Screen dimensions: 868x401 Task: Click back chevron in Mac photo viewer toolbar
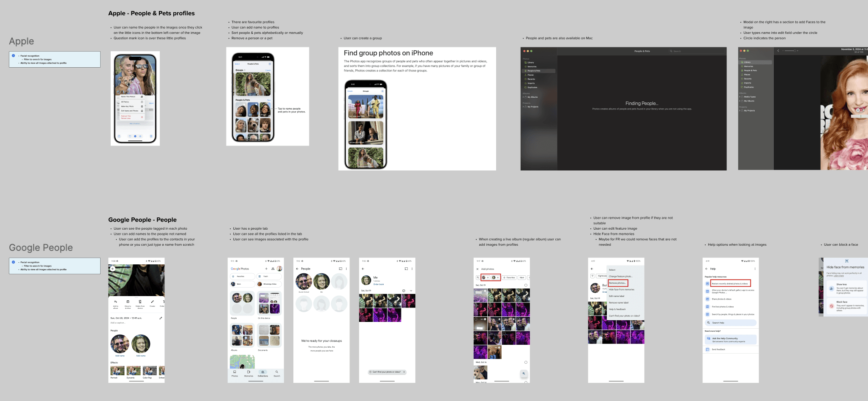point(778,51)
